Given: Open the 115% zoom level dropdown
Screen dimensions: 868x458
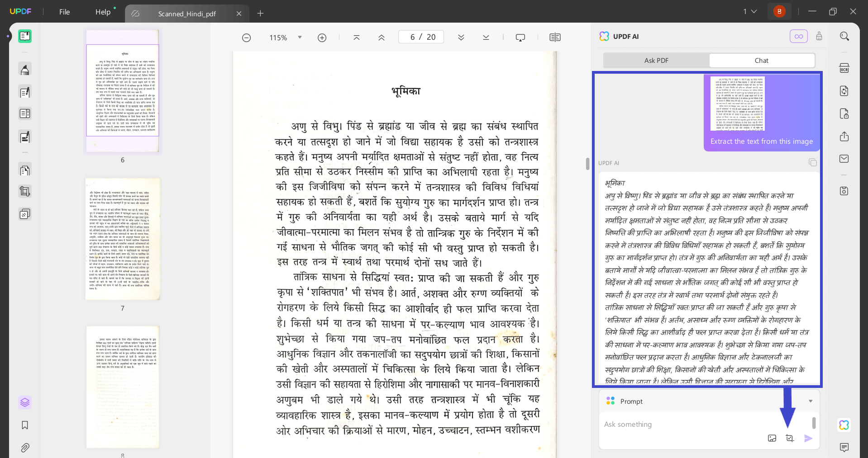Looking at the screenshot, I should tap(300, 38).
